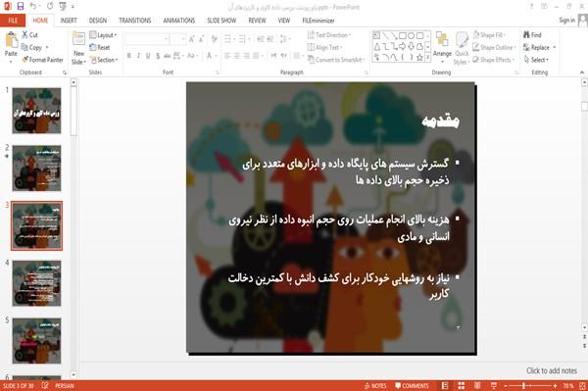Switch to the DESIGN tab
The width and height of the screenshot is (588, 391).
tap(98, 21)
